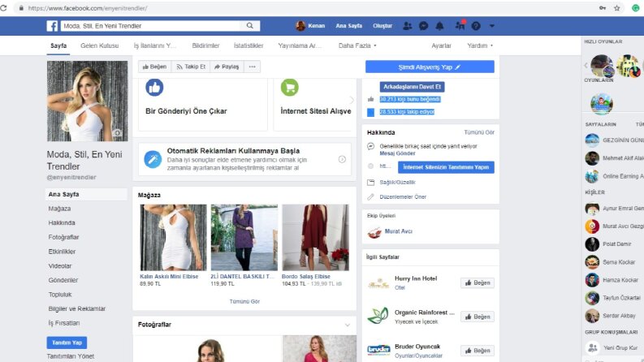Screen dimensions: 644x362
Task: Click the green shopping cart icon
Action: tap(290, 88)
